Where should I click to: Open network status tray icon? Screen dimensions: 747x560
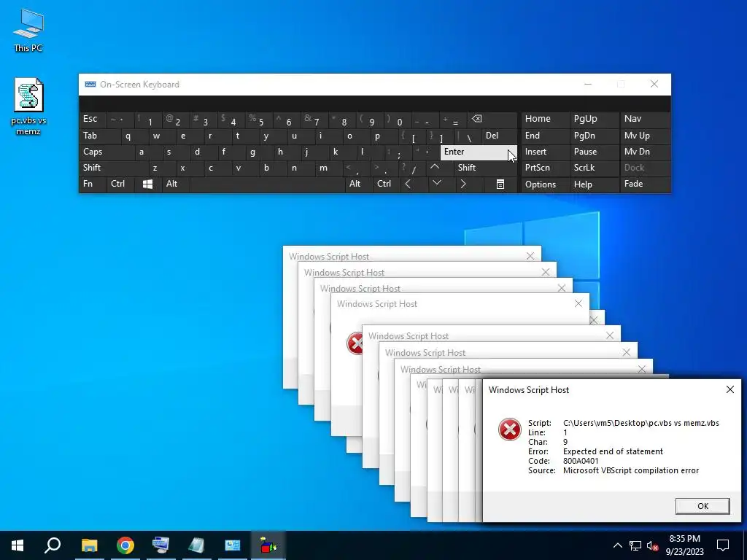click(635, 545)
